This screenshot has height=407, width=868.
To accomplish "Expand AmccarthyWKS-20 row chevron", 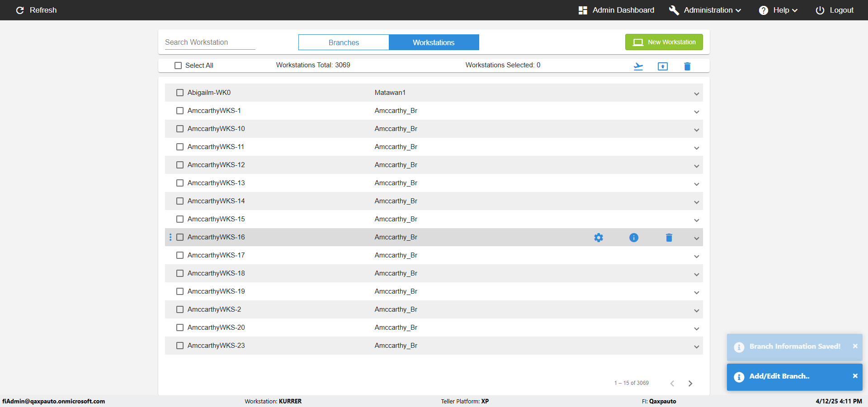I will point(697,329).
